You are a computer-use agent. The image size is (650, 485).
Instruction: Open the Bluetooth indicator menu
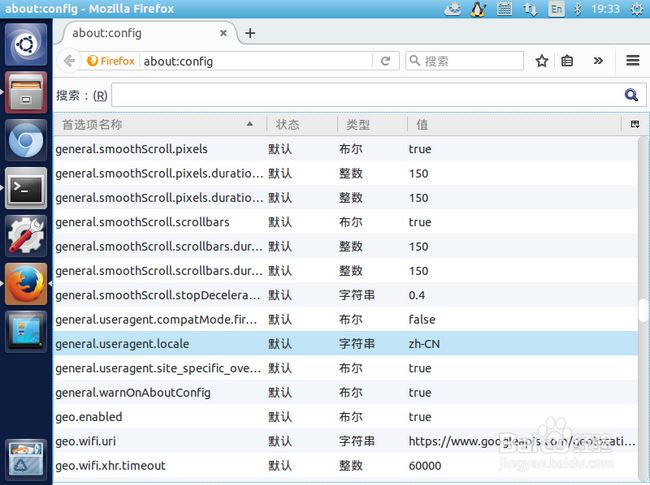click(578, 9)
